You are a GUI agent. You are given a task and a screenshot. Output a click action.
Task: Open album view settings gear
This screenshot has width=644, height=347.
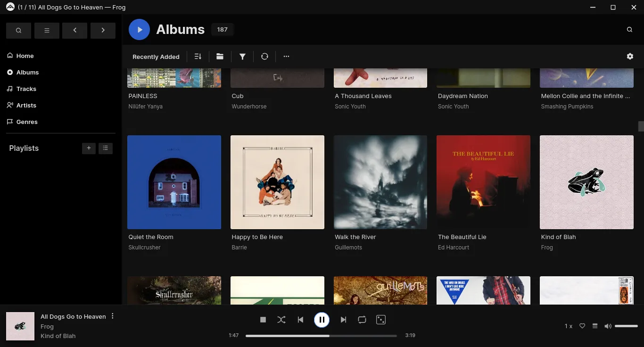click(630, 57)
